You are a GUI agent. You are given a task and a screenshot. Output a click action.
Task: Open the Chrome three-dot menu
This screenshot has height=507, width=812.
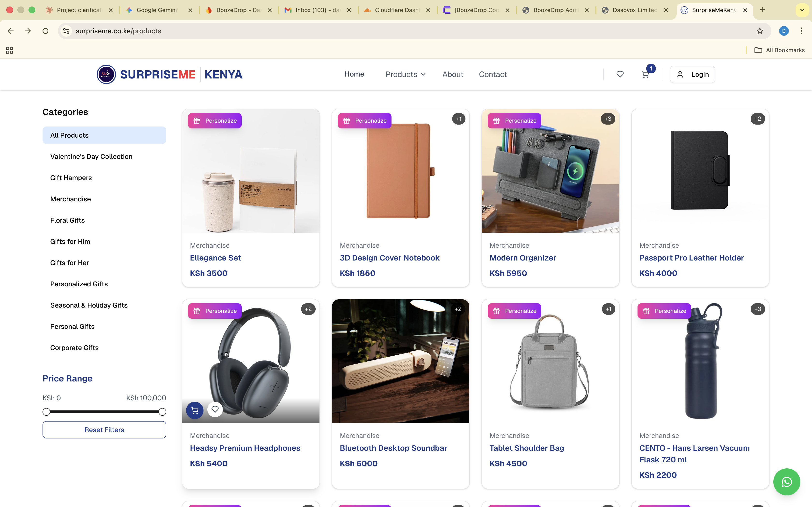click(801, 31)
